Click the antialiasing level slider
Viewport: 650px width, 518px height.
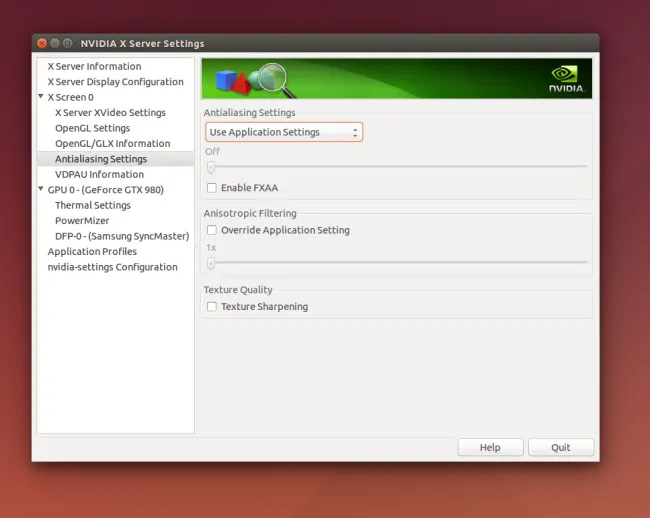tap(398, 167)
